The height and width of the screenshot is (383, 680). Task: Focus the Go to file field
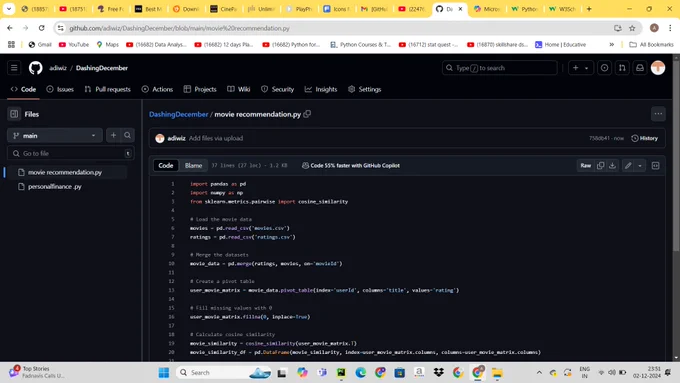coord(71,153)
